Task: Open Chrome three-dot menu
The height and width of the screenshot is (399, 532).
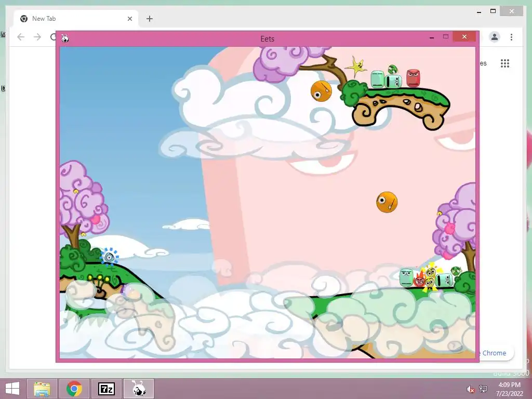Action: click(511, 37)
